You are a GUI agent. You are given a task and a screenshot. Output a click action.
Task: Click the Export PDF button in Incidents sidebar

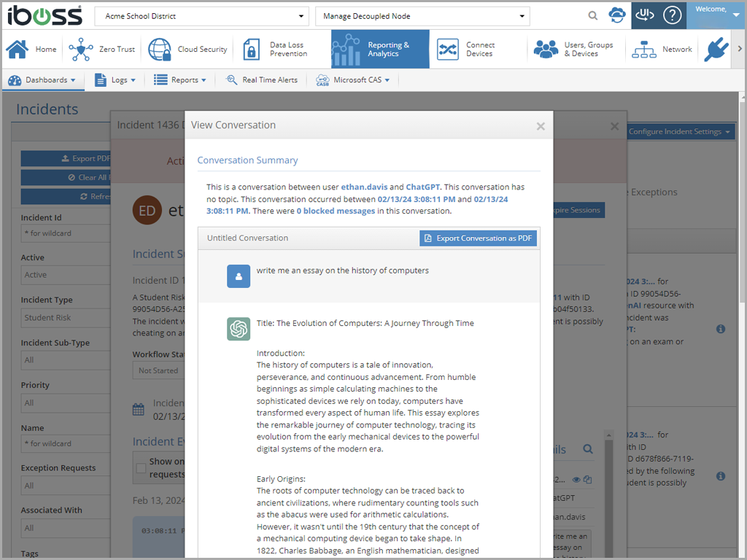click(66, 158)
